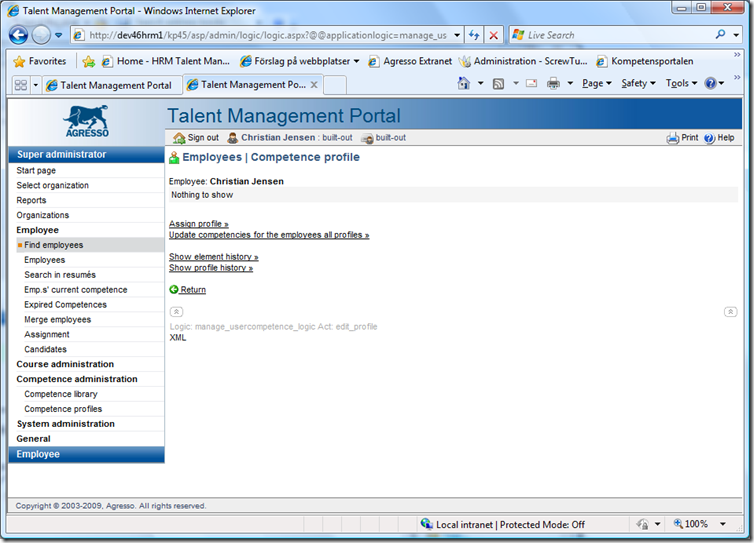Click the Assign profile link

click(x=199, y=224)
